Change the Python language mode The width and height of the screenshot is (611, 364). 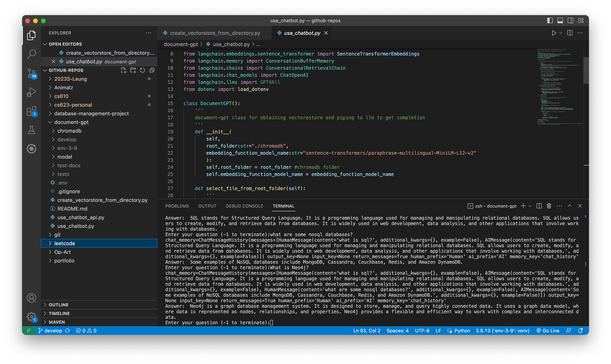point(462,331)
